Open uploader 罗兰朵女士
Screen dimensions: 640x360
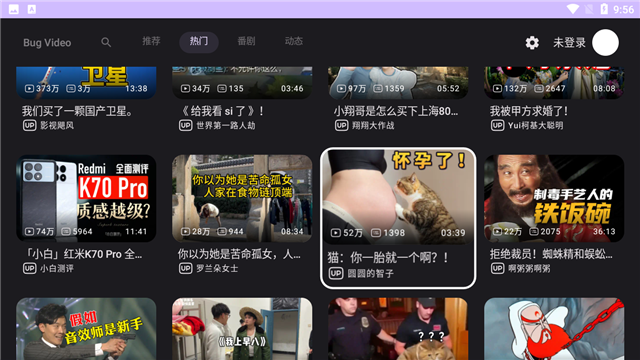point(217,269)
